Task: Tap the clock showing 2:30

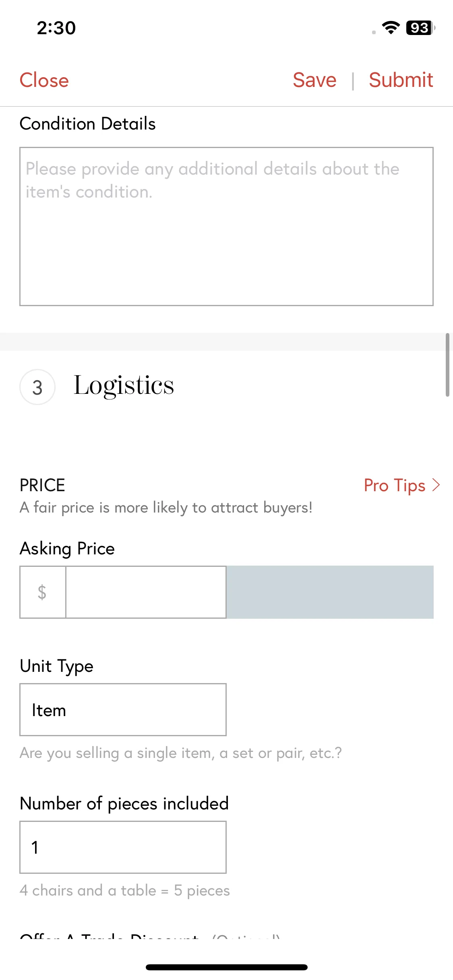Action: pos(56,28)
